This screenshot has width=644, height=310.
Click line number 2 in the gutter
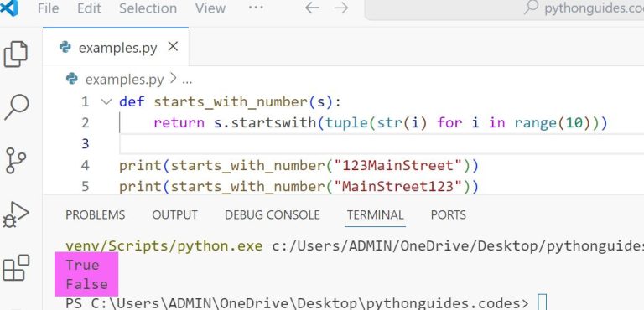[85, 122]
